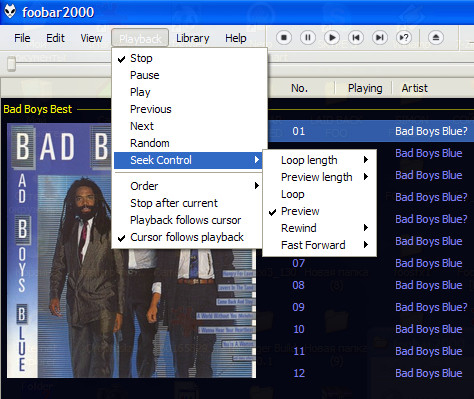Click the Playing column header
The height and width of the screenshot is (399, 474).
(x=364, y=88)
